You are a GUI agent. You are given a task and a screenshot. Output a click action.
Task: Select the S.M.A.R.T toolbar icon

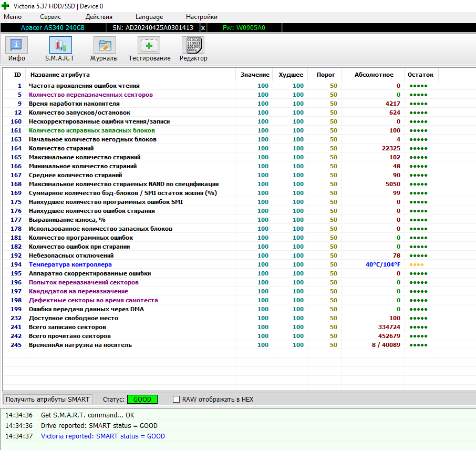pos(60,49)
